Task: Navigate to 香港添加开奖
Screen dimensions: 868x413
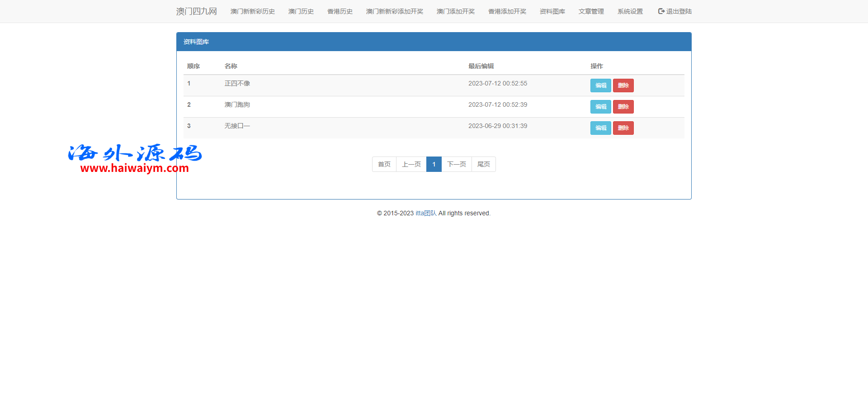Action: pos(507,11)
